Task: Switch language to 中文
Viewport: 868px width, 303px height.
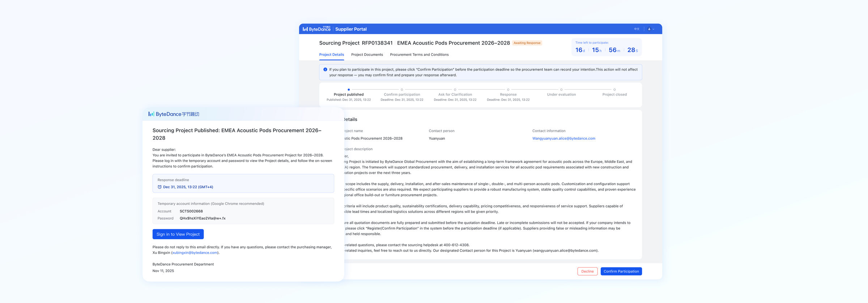Action: click(637, 29)
